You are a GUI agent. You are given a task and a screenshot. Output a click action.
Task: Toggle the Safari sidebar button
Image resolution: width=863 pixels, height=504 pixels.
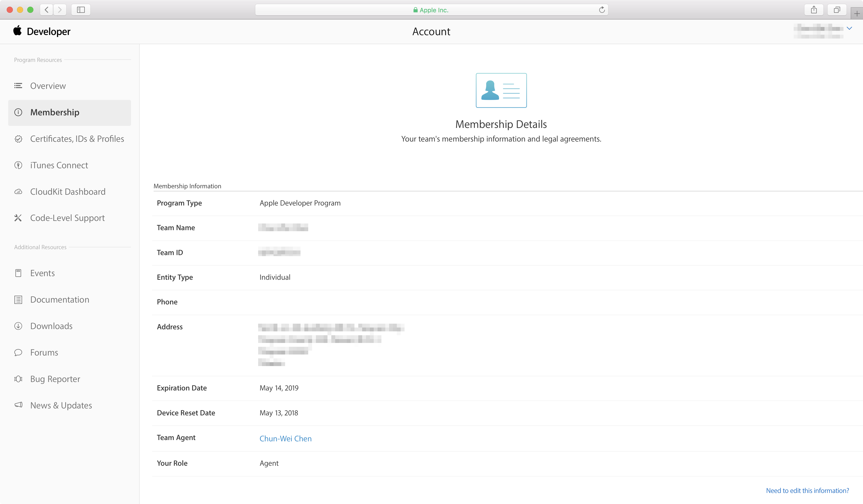(81, 10)
